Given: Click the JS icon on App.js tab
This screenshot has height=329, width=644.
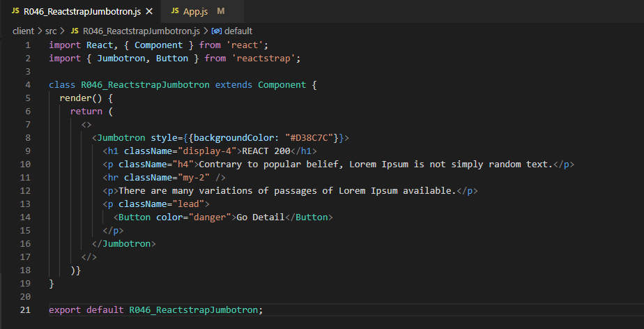Looking at the screenshot, I should click(175, 11).
